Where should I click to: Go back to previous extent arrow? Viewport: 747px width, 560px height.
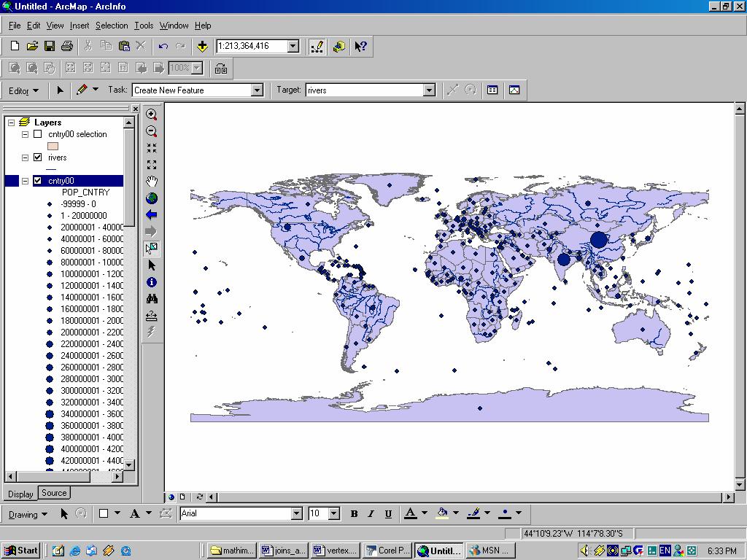coord(152,215)
